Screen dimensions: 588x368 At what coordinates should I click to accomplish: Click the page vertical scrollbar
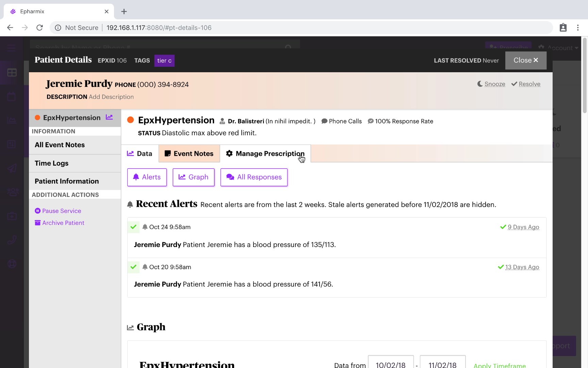coord(585,75)
